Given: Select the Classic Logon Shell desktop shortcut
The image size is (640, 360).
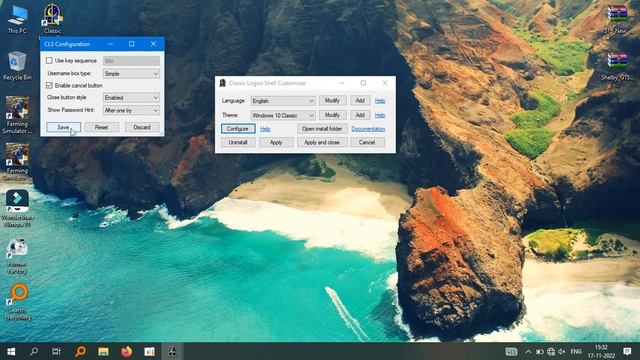Looking at the screenshot, I should (x=53, y=19).
